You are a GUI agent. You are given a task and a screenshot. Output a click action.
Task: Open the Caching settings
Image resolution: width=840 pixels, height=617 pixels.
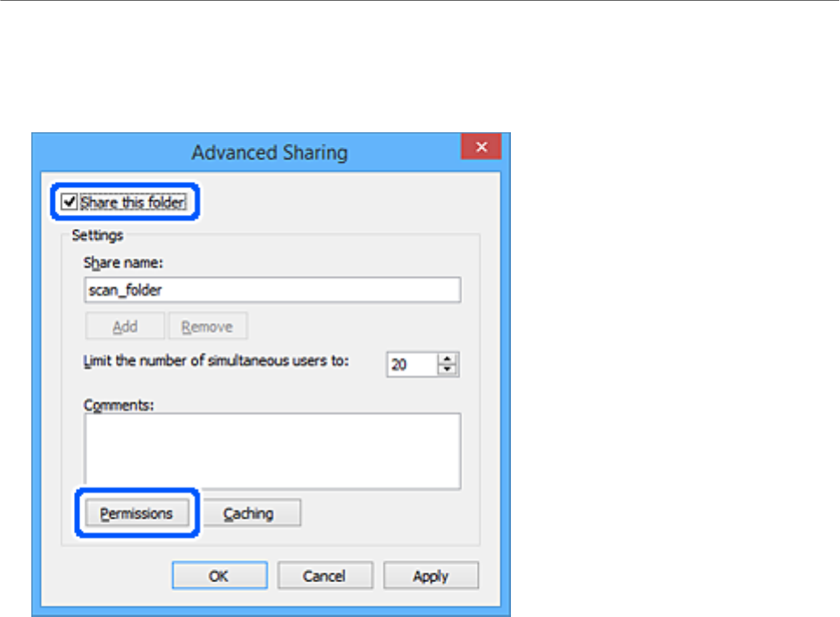(x=249, y=513)
